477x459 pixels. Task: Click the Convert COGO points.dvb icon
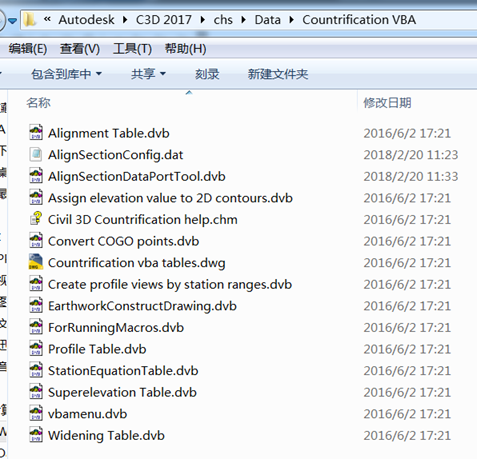[36, 240]
